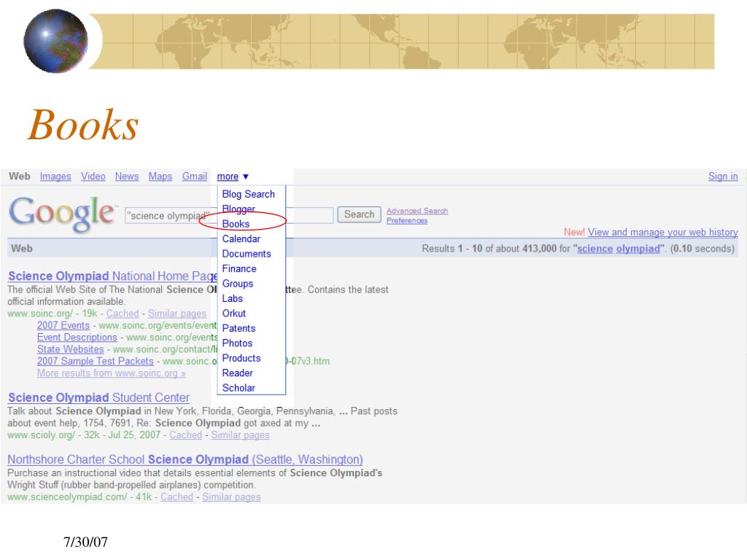This screenshot has width=747, height=560.
Task: Click the www.scienceolympiad.com/ green URL
Action: click(x=67, y=497)
